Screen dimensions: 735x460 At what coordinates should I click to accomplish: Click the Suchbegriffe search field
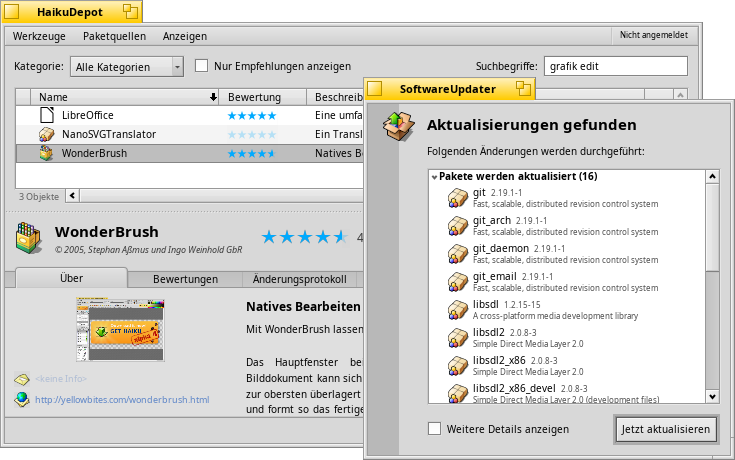615,67
